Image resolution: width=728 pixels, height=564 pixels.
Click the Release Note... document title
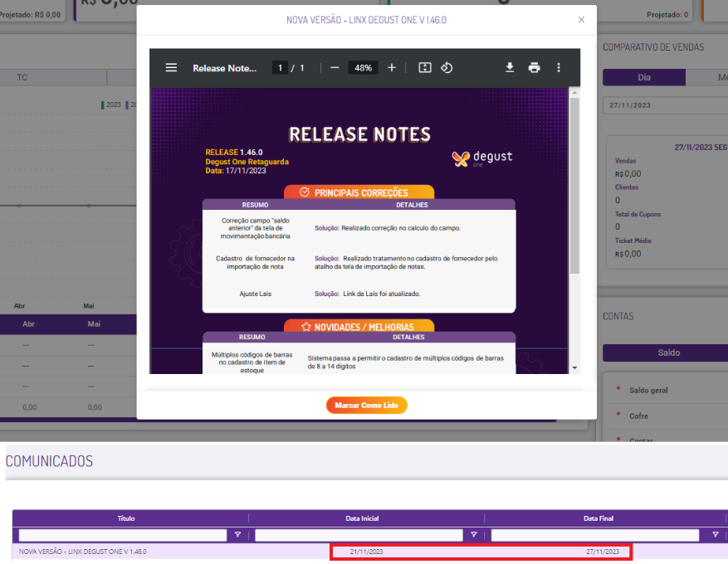coord(225,68)
